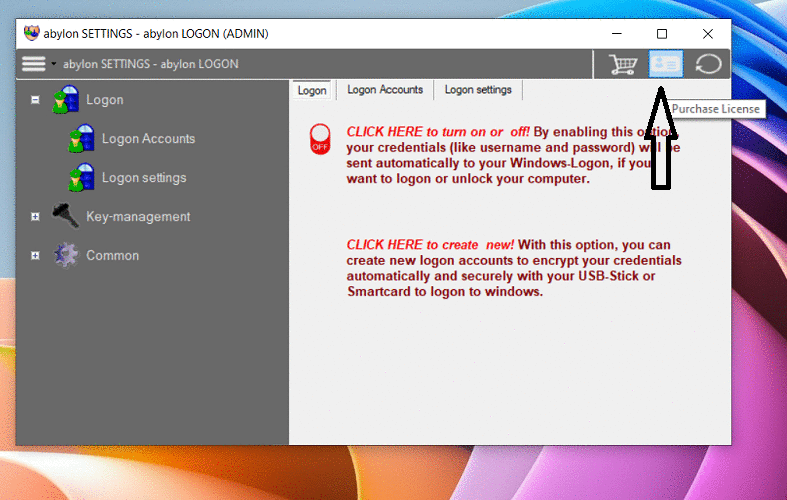Click the highlighted ID card license icon

pos(666,64)
